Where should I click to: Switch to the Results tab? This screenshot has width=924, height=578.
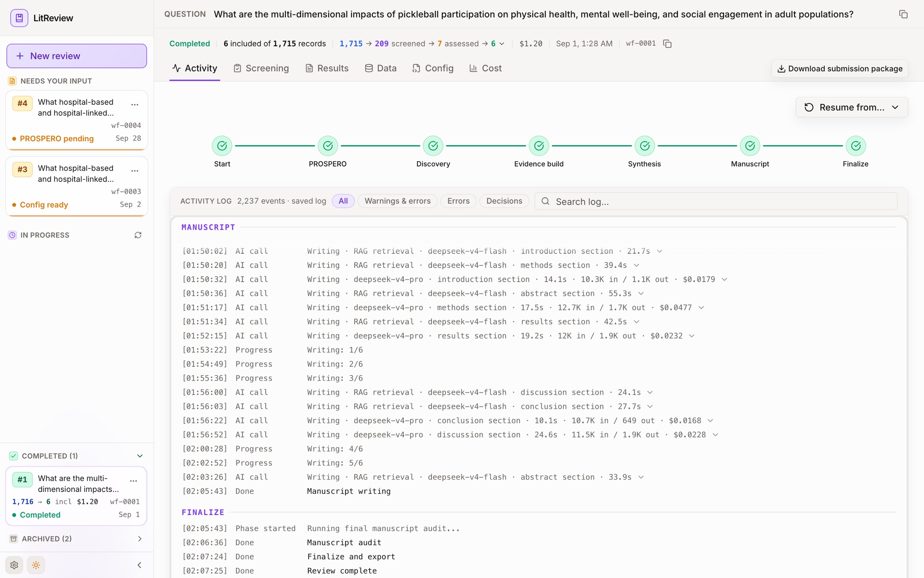pyautogui.click(x=327, y=69)
